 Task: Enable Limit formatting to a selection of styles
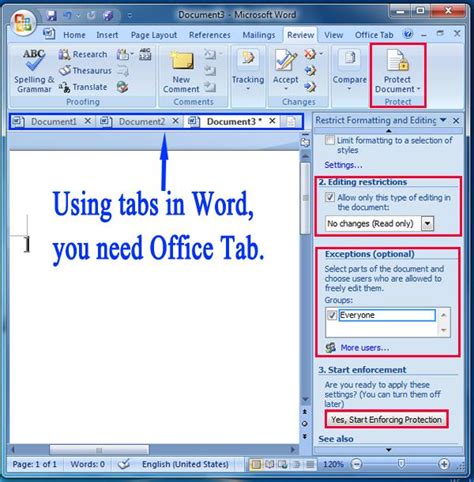330,140
